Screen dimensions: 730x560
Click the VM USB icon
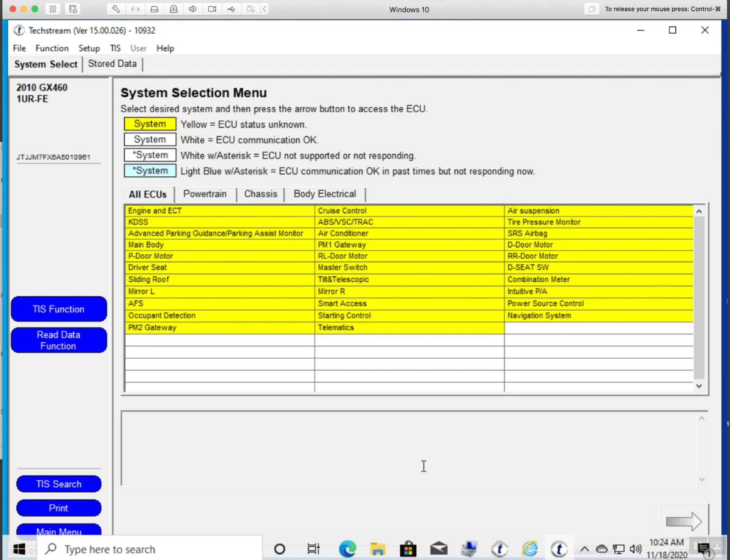[x=231, y=9]
